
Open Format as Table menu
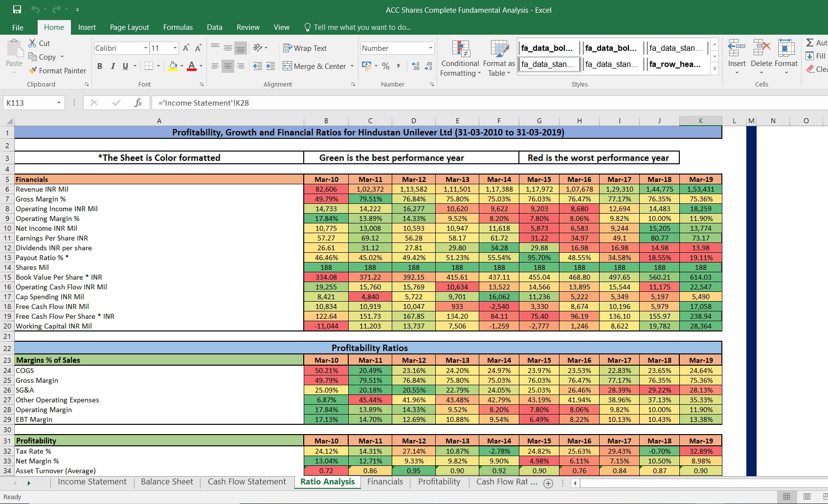pos(499,58)
